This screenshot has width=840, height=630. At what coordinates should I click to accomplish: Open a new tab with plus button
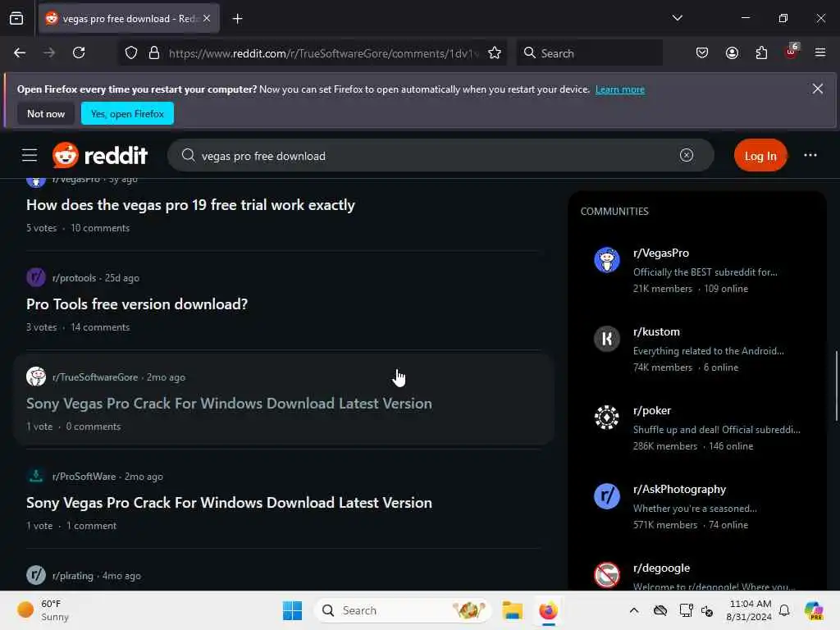tap(237, 19)
